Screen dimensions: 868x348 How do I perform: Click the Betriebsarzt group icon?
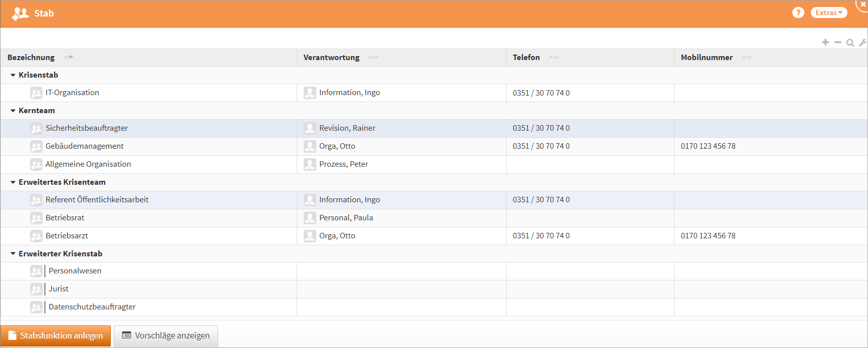pos(36,236)
